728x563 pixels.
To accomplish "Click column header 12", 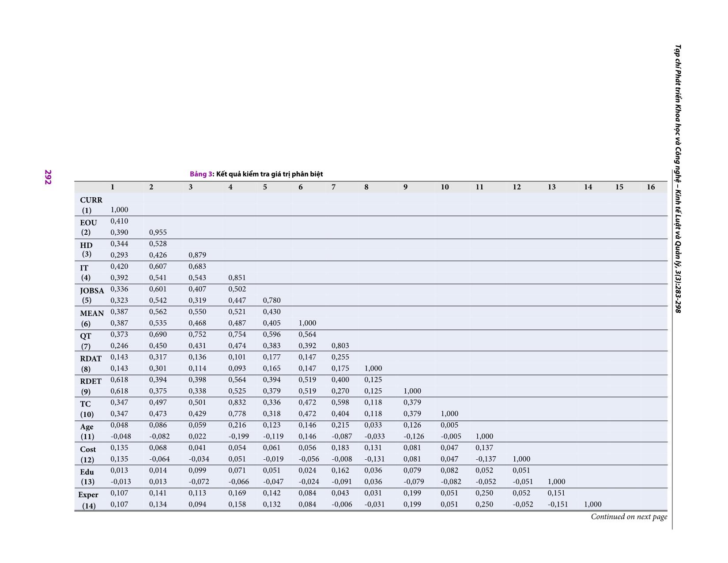I will coord(517,187).
